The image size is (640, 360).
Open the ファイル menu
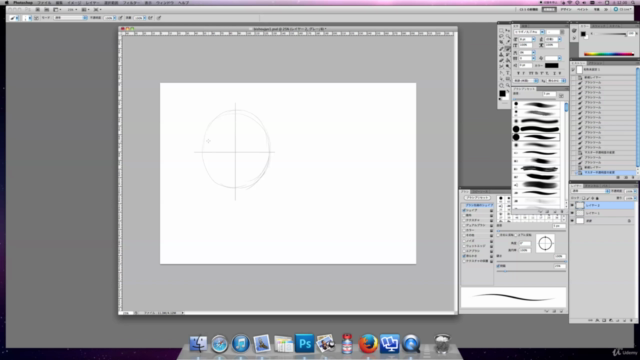click(x=44, y=2)
